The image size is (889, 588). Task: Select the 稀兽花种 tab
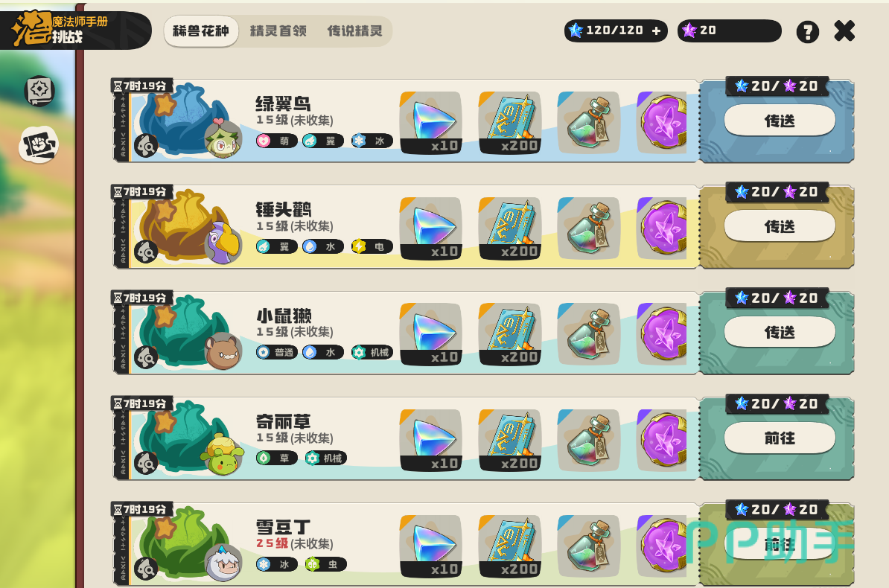(x=201, y=31)
